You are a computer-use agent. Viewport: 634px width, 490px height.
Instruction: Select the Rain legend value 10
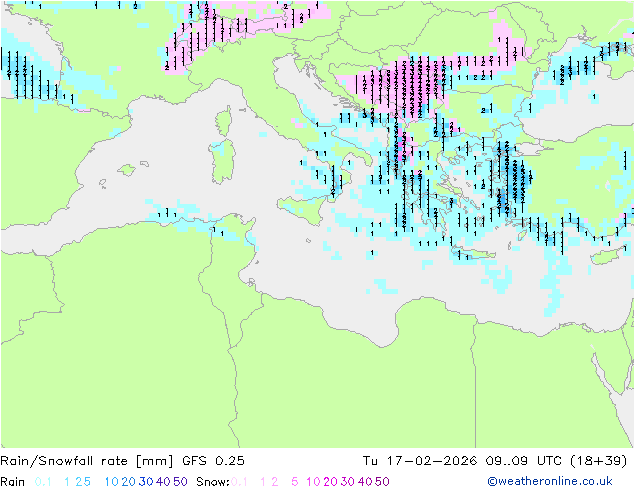112,482
